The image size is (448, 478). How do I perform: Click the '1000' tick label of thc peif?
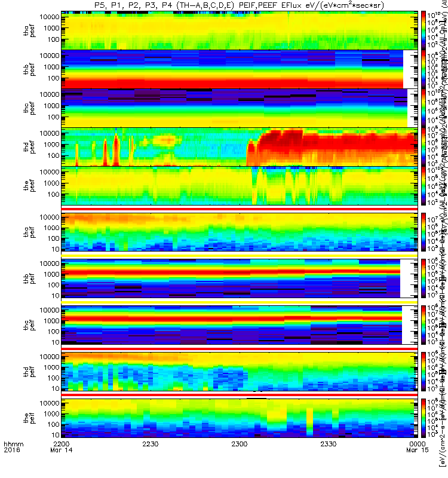51,321
